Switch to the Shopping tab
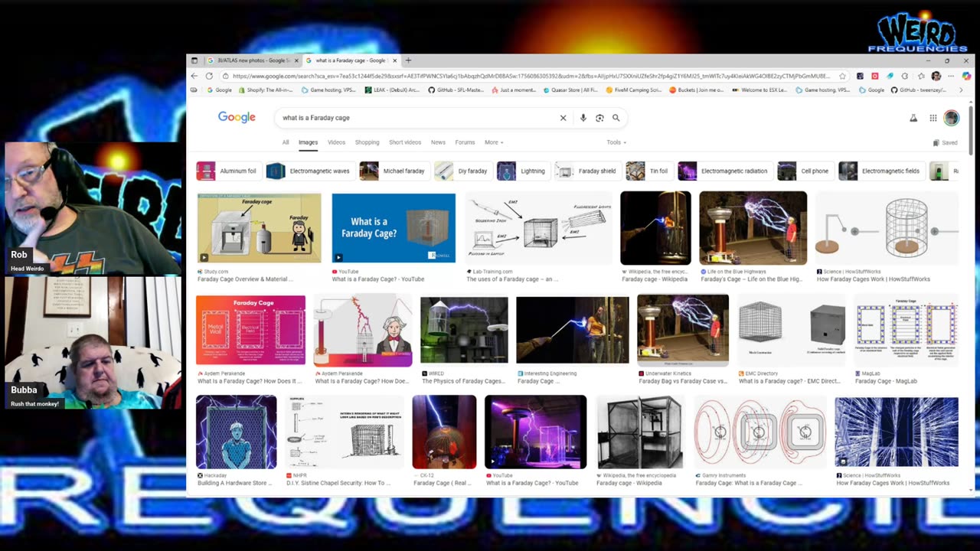The image size is (980, 551). [x=367, y=142]
